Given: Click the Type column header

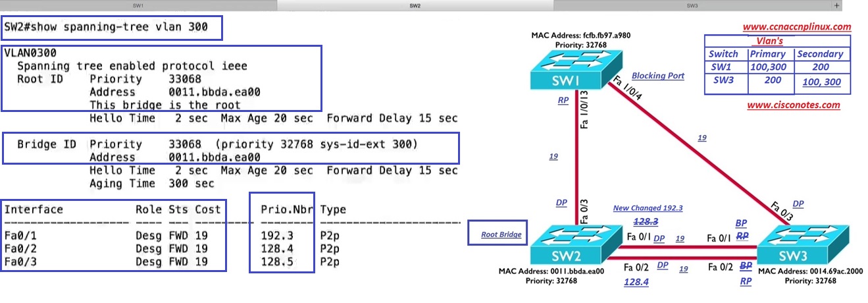Looking at the screenshot, I should (x=332, y=209).
